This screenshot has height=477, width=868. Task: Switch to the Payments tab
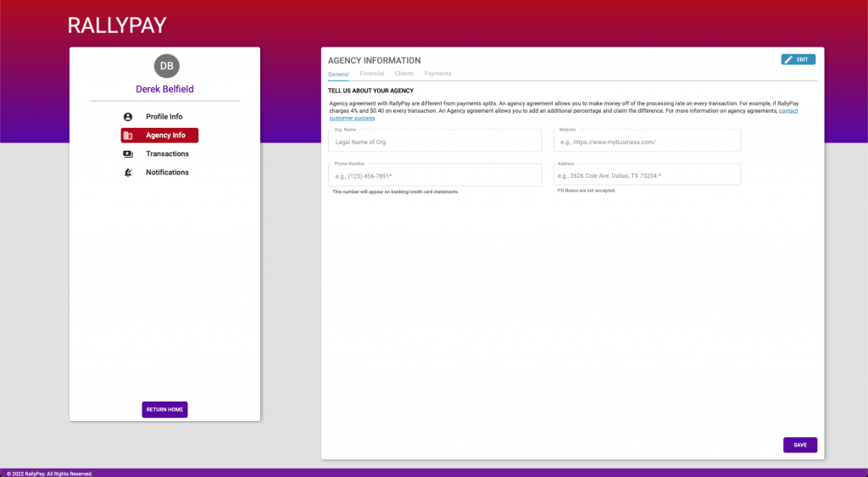[438, 74]
